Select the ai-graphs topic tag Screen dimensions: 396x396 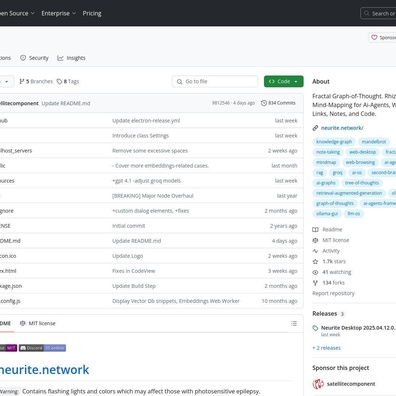326,183
